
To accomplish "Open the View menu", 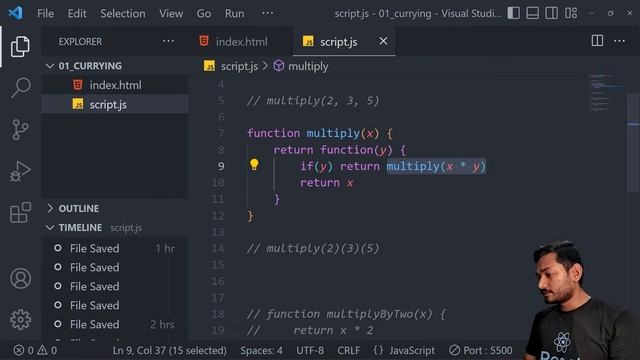I will click(171, 13).
